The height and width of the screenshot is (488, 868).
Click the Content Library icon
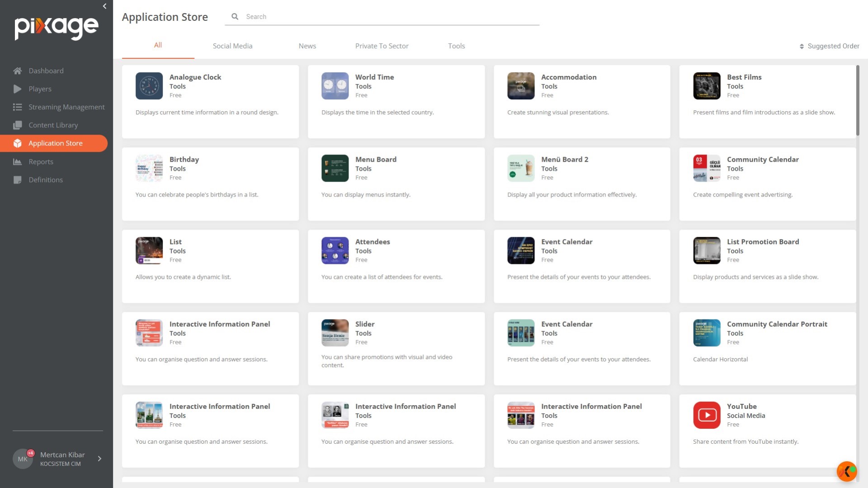pyautogui.click(x=18, y=125)
